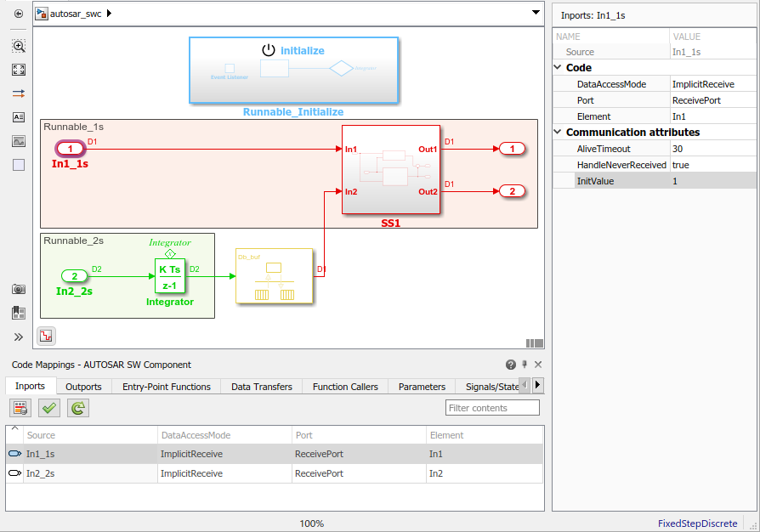
Task: Collapse the Communication attributes section
Action: pyautogui.click(x=558, y=132)
